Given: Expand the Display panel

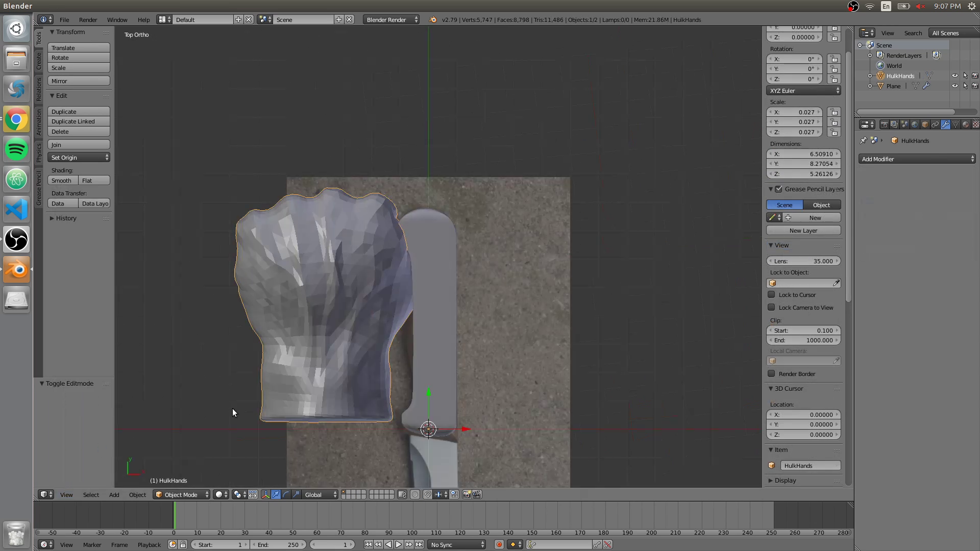Looking at the screenshot, I should 782,481.
